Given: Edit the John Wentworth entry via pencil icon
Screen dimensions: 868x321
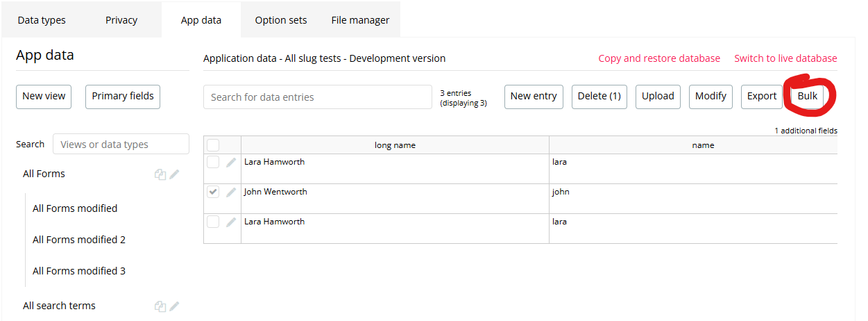Looking at the screenshot, I should [x=231, y=192].
